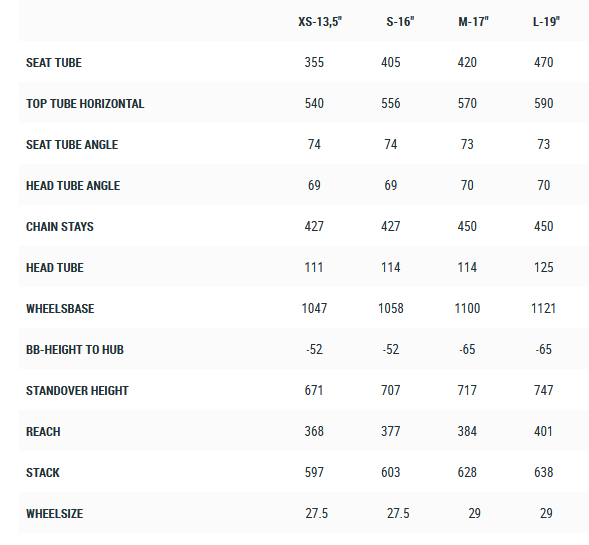The width and height of the screenshot is (589, 545).
Task: Select the STANDOVER HEIGHT row label
Action: [77, 391]
